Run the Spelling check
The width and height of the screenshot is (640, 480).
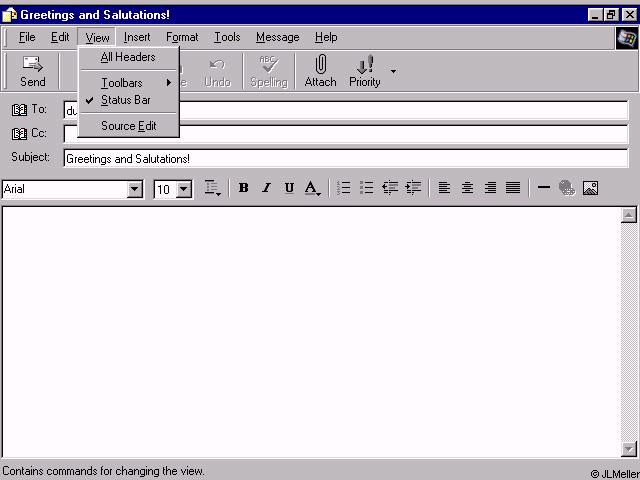[269, 71]
